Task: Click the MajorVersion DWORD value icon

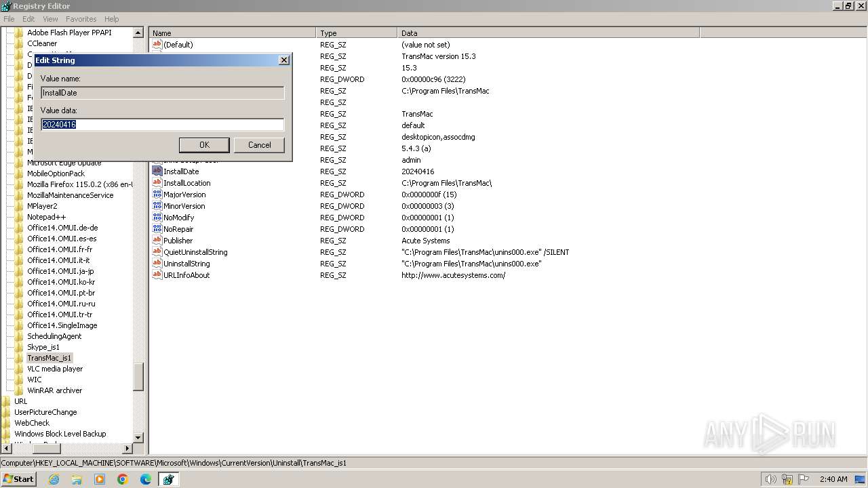Action: (157, 195)
